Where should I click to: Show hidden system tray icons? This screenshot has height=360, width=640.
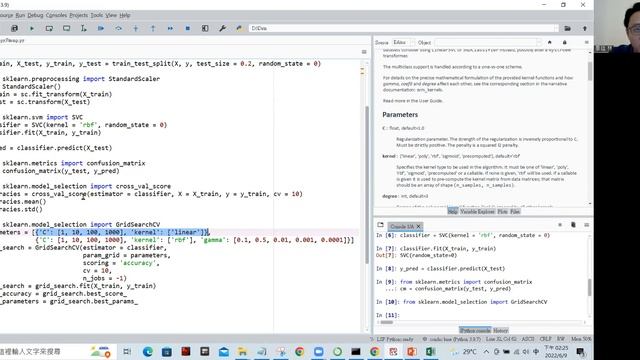point(487,351)
